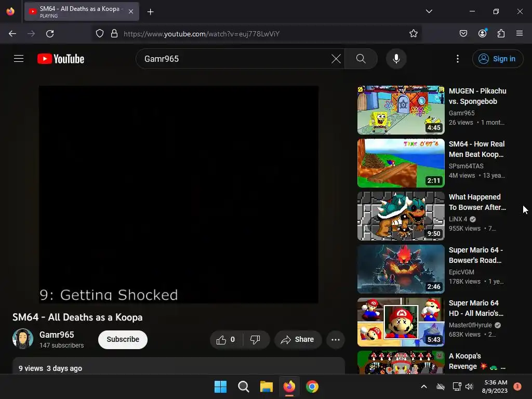
Task: Dislike the video with thumbs down
Action: 255,340
